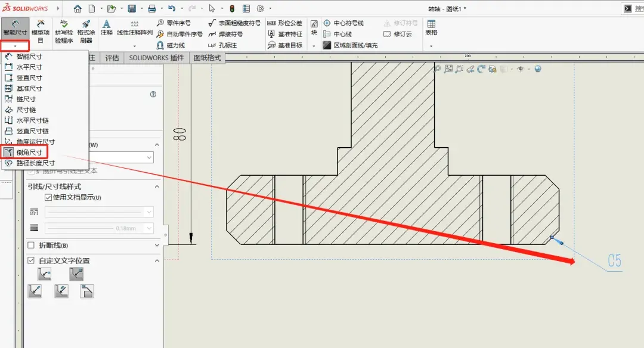Add a 中心符号线 center mark
This screenshot has width=644, height=348.
(x=343, y=23)
